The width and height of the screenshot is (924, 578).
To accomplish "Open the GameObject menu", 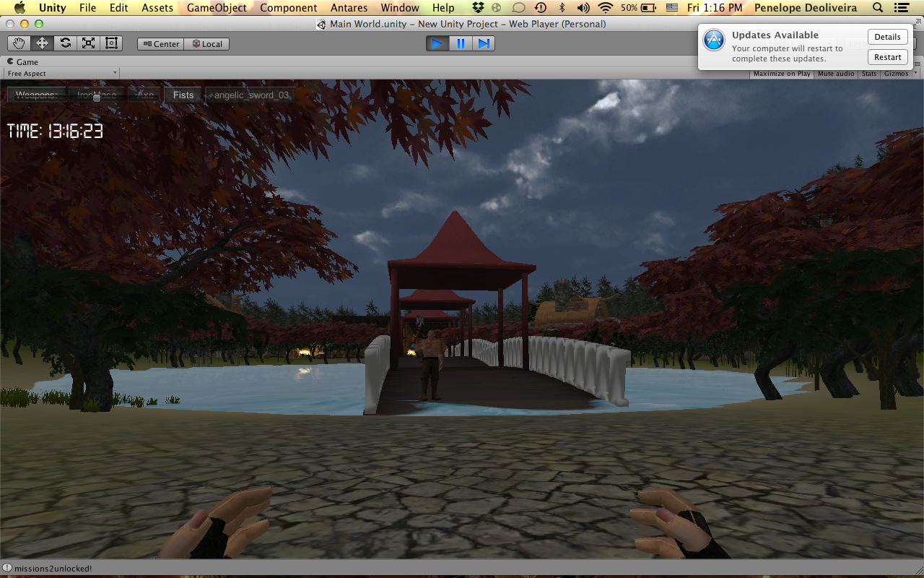I will pyautogui.click(x=217, y=8).
